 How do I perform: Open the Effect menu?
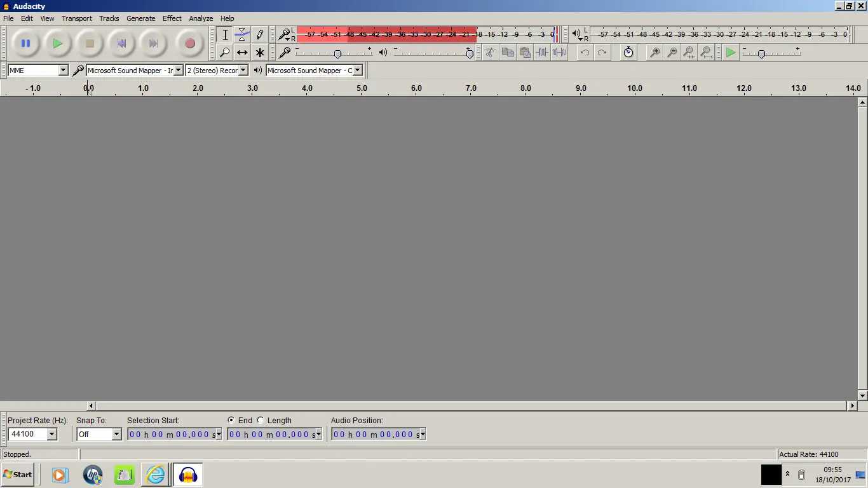pos(172,18)
